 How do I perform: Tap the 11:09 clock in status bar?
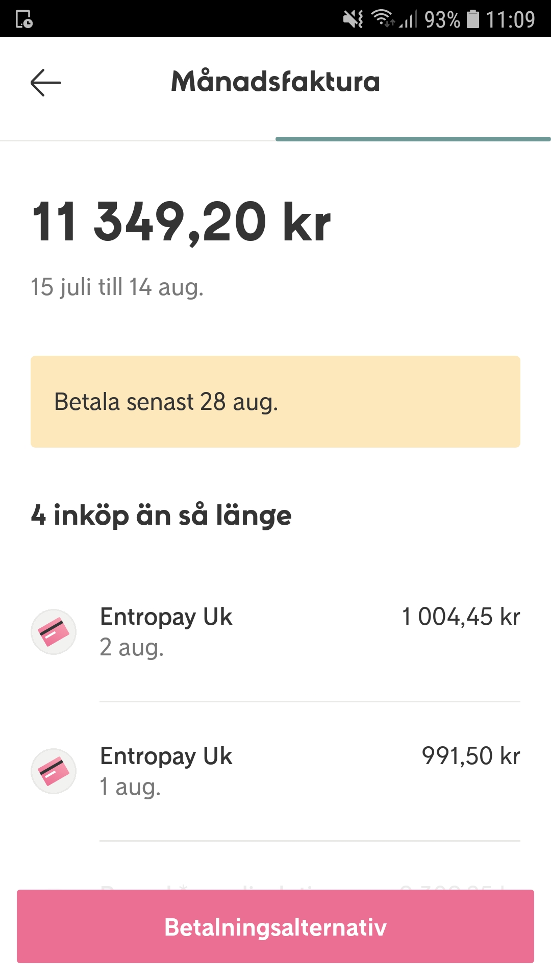coord(510,19)
